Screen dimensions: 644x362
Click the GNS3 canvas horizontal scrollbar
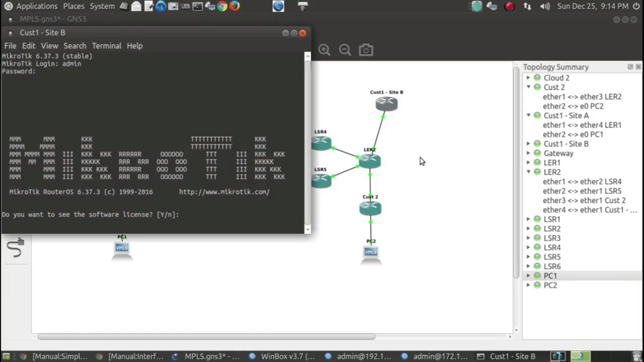pos(206,336)
